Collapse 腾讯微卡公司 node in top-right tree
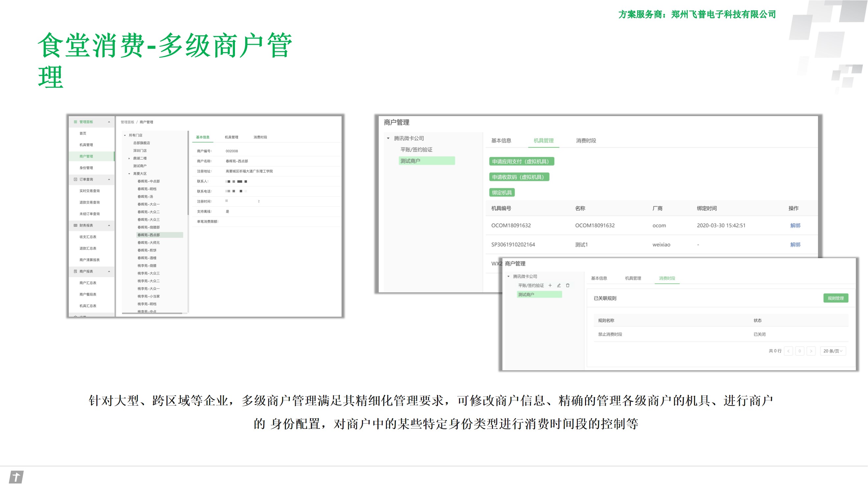Image resolution: width=868 pixels, height=488 pixels. (x=388, y=138)
